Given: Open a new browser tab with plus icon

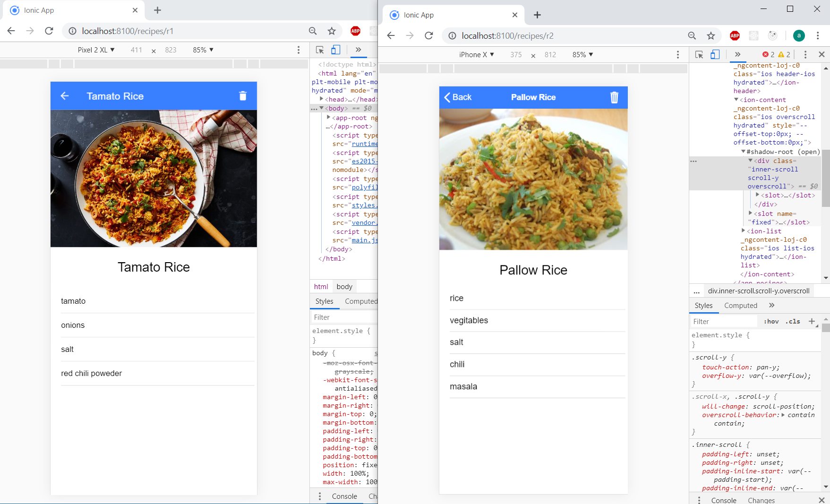Looking at the screenshot, I should pos(537,15).
